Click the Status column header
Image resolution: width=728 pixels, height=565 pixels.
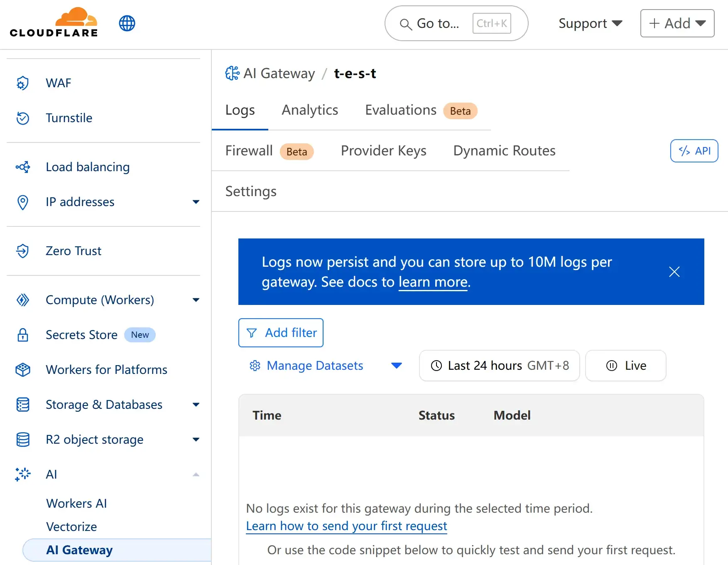[x=436, y=415]
